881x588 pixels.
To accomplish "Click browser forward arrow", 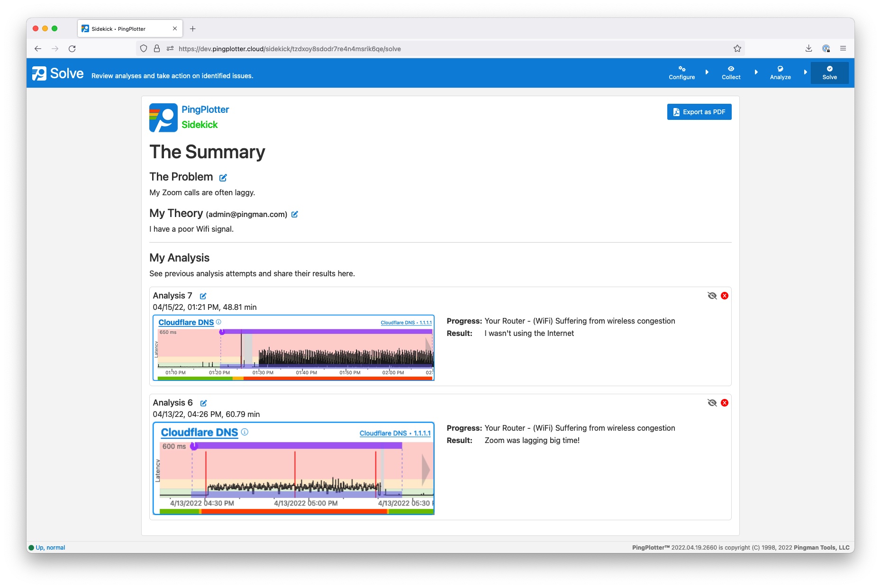I will pos(55,48).
